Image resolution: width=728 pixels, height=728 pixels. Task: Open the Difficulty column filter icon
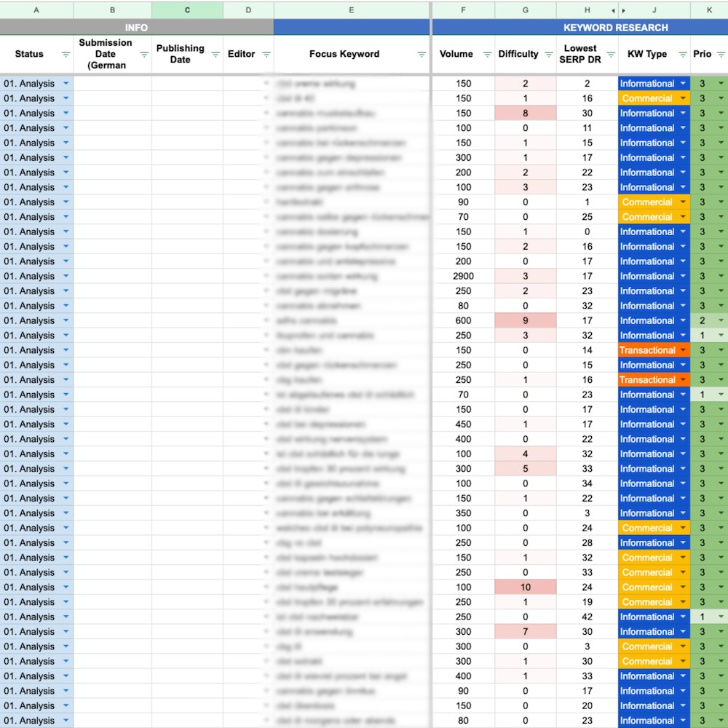[x=549, y=55]
